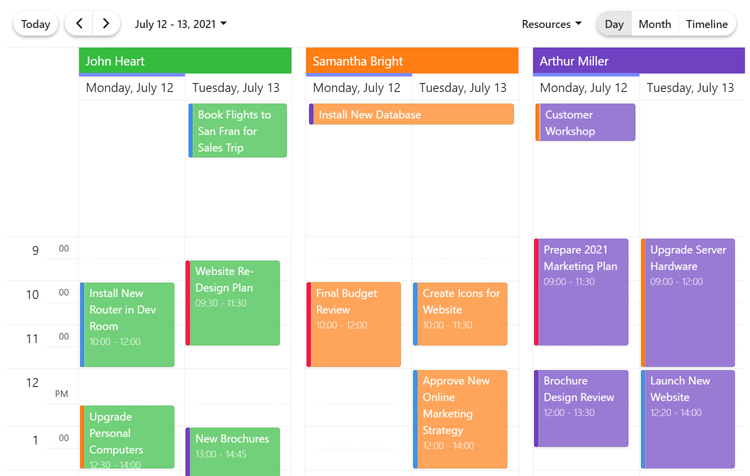Select the Samantha Bright resource header
Screen dimensions: 750x476
412,61
